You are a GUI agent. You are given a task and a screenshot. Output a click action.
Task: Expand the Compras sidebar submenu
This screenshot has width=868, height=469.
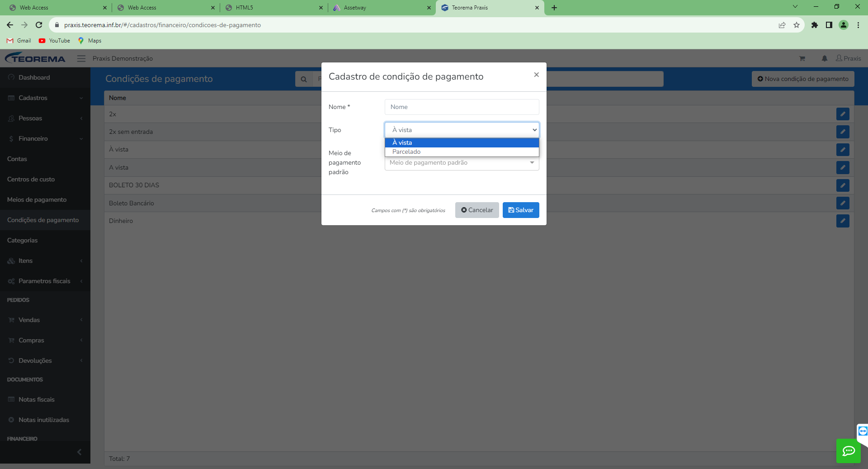tap(45, 340)
